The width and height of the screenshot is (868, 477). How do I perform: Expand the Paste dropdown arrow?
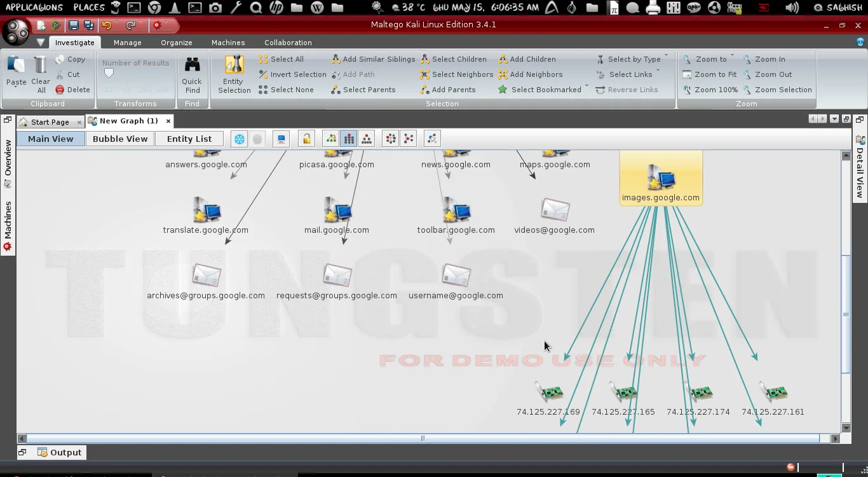[x=16, y=88]
